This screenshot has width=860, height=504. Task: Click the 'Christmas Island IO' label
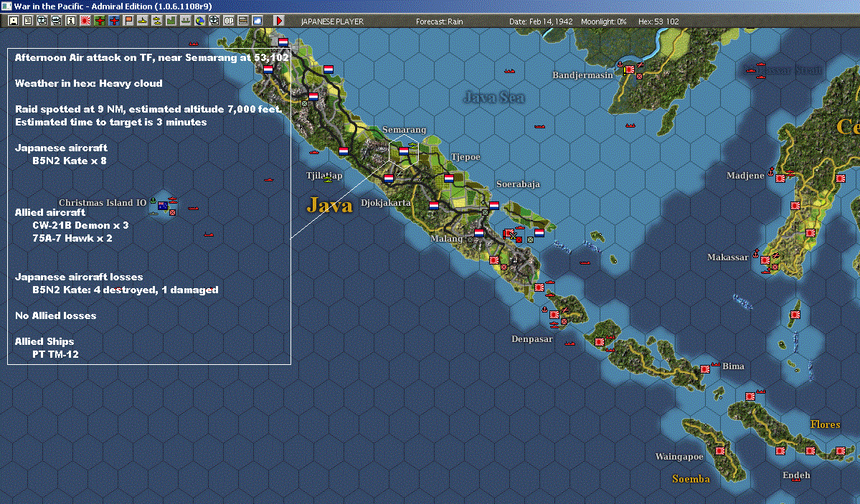point(103,202)
